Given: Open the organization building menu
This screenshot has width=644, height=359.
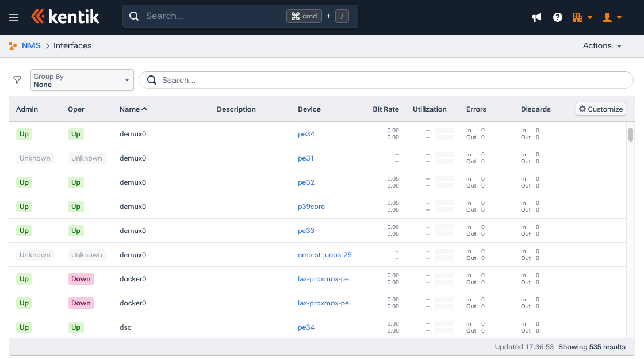Looking at the screenshot, I should (582, 17).
